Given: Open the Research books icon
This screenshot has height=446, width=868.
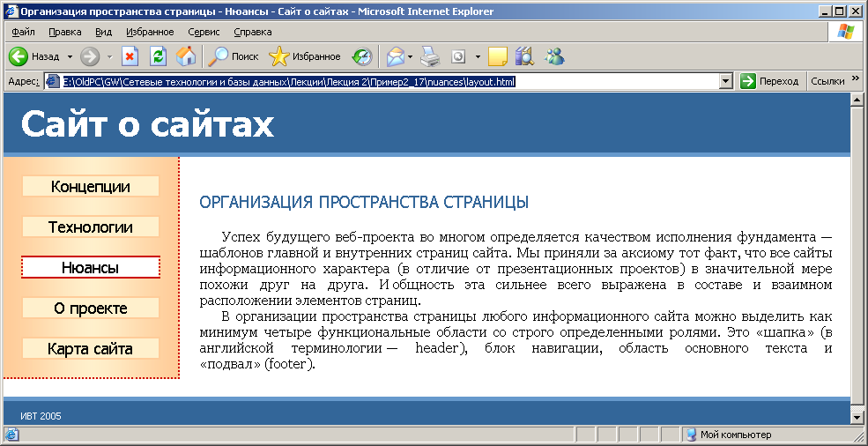Looking at the screenshot, I should (524, 56).
